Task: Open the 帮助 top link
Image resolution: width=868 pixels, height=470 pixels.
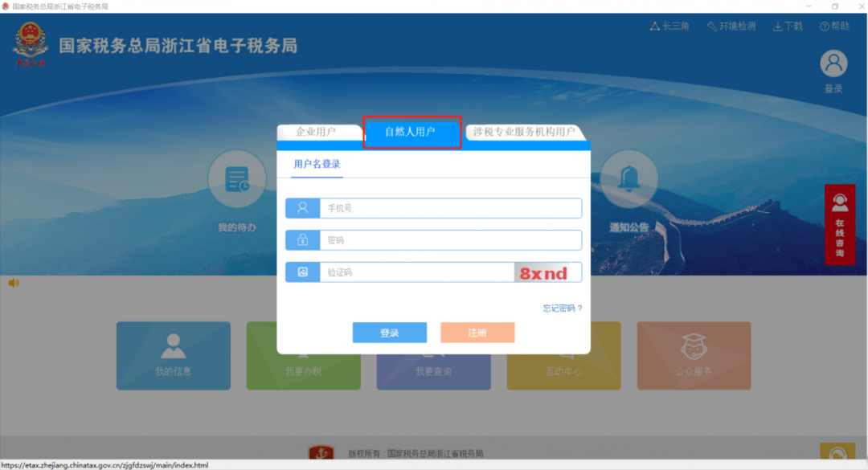Action: tap(834, 26)
